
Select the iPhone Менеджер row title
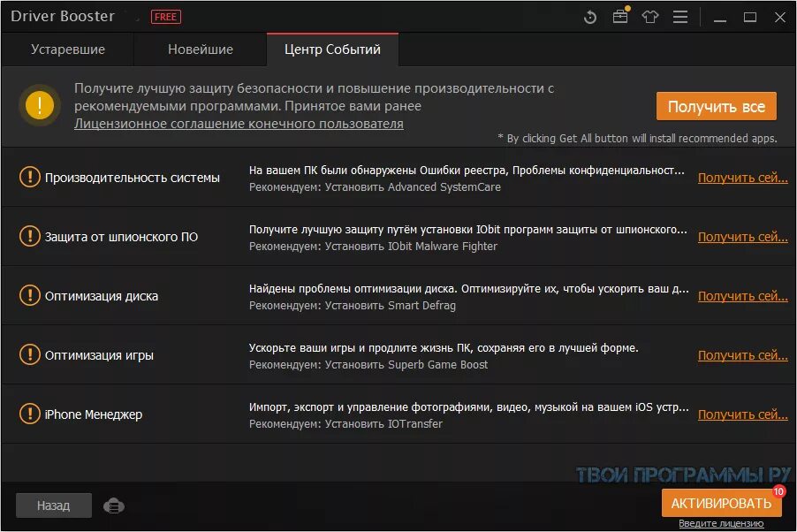click(94, 414)
